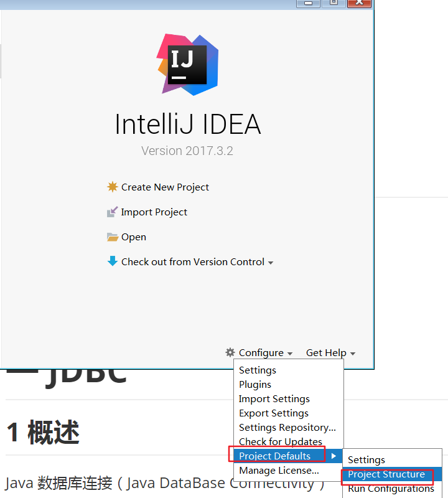
Task: Click the Import Project arrow icon
Action: pos(113,212)
